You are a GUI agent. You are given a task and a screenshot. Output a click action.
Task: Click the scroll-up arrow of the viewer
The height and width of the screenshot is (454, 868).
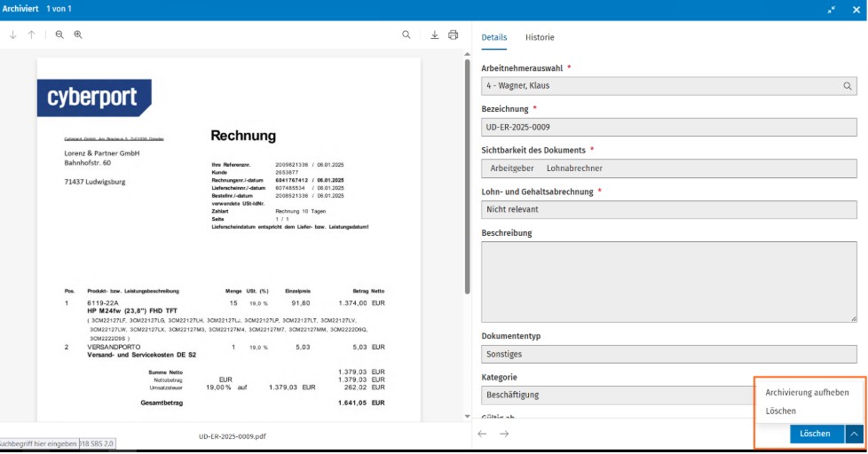click(467, 54)
